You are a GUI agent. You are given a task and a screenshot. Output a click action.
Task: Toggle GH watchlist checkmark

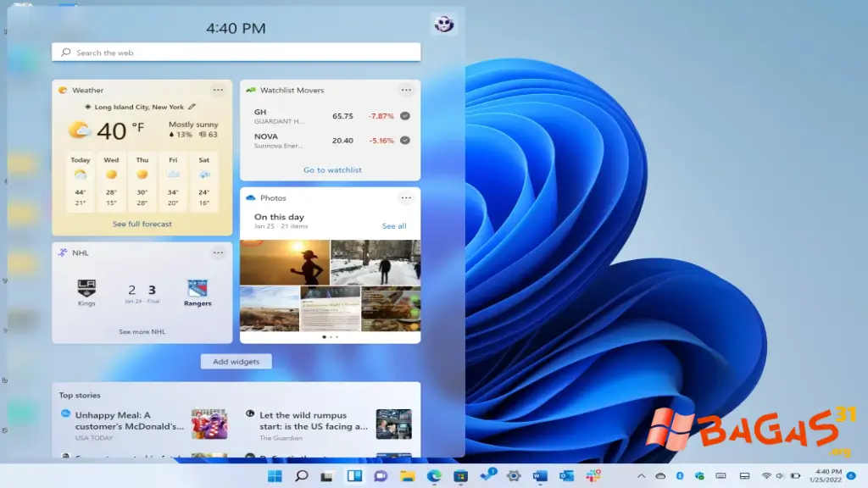(405, 115)
